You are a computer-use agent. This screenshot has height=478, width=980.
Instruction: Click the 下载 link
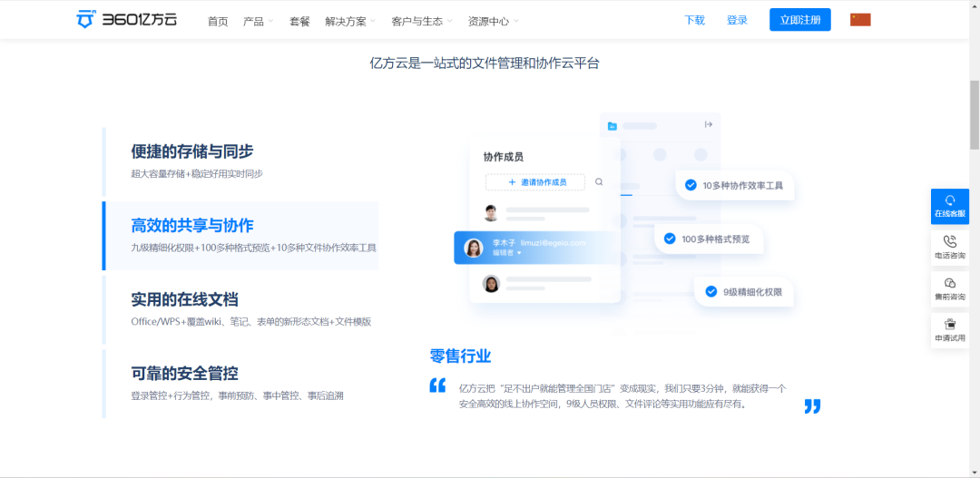(694, 20)
